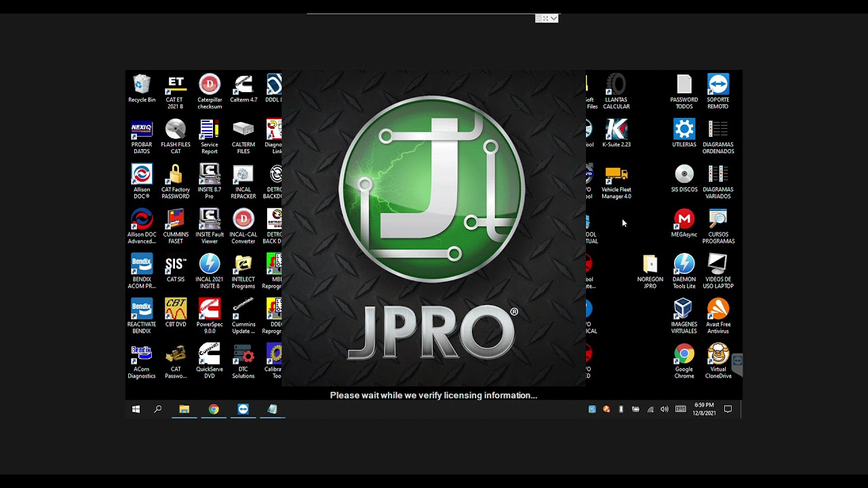Open the QuickServe DVD shortcut

pyautogui.click(x=210, y=361)
